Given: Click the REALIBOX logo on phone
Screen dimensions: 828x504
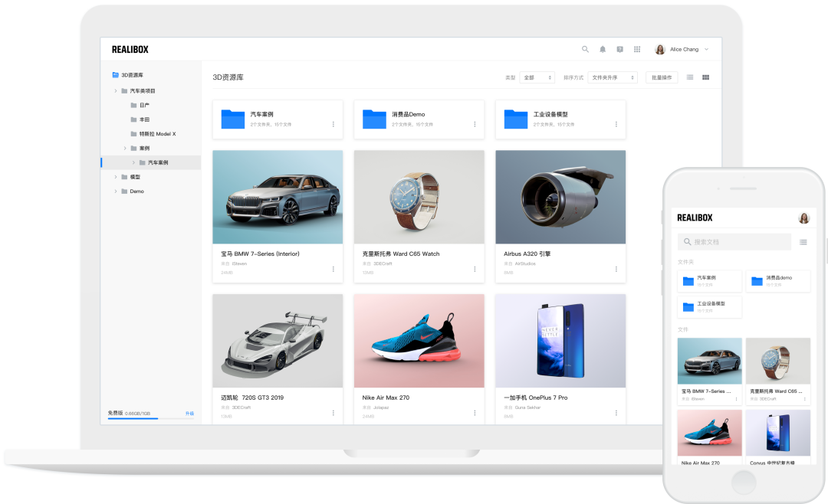Looking at the screenshot, I should point(695,218).
